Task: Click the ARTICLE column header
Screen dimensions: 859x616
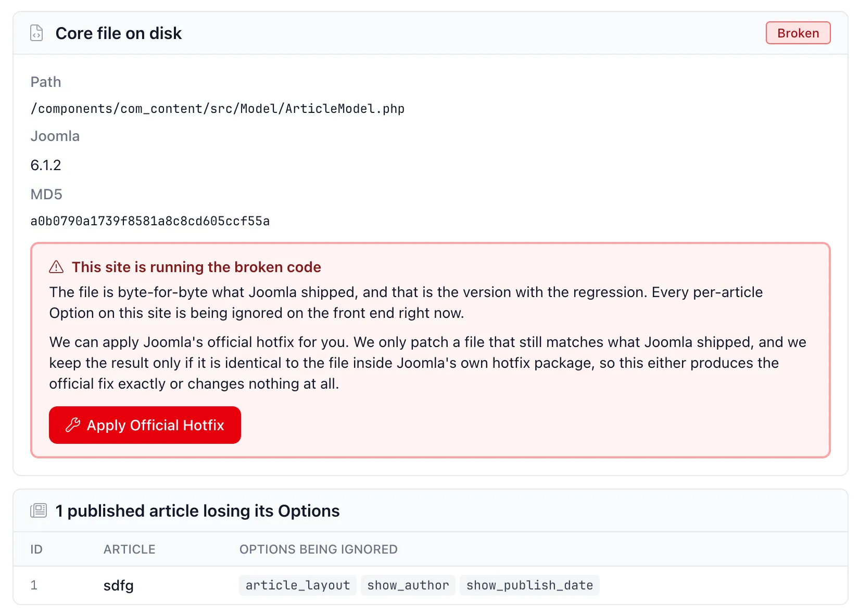Action: (x=130, y=549)
